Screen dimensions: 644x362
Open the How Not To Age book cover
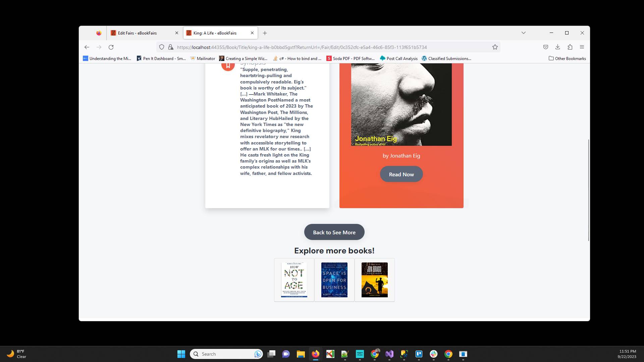293,280
